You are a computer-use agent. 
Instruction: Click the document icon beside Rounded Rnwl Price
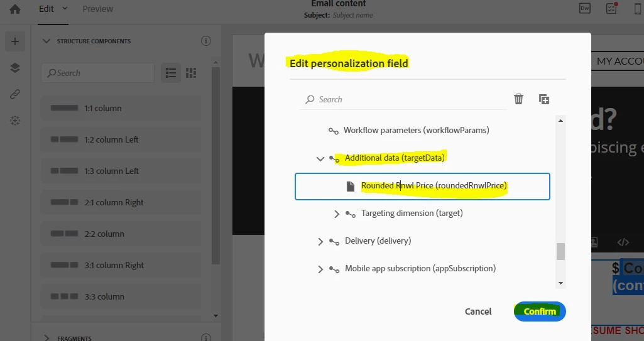point(351,187)
